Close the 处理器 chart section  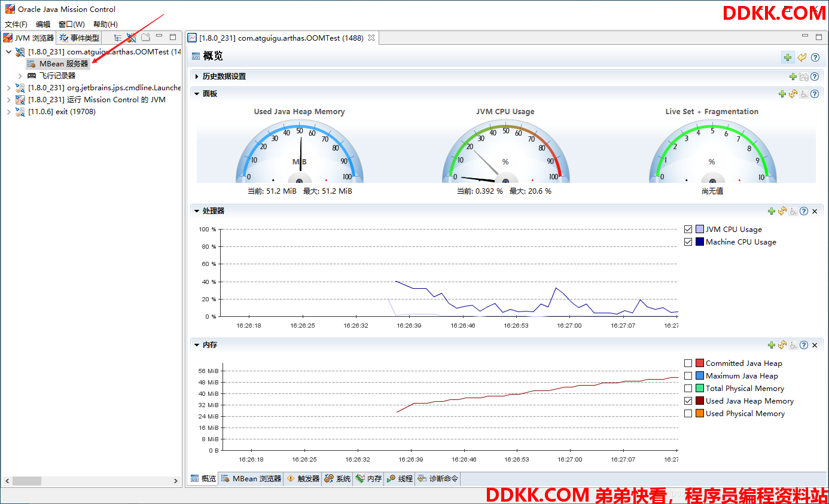point(815,211)
